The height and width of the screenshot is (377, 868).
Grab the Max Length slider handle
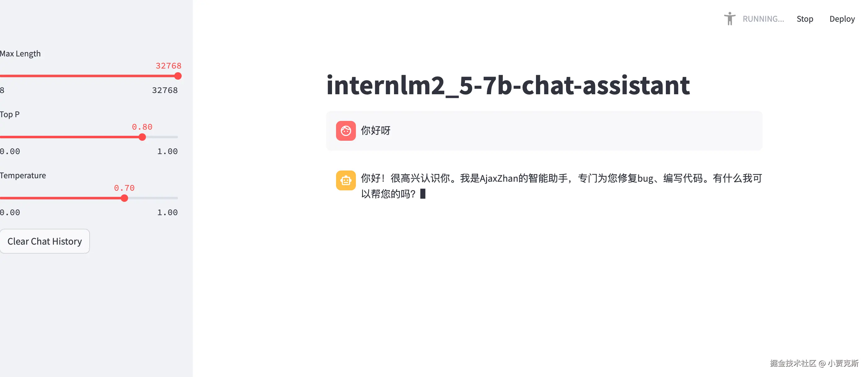[x=178, y=76]
